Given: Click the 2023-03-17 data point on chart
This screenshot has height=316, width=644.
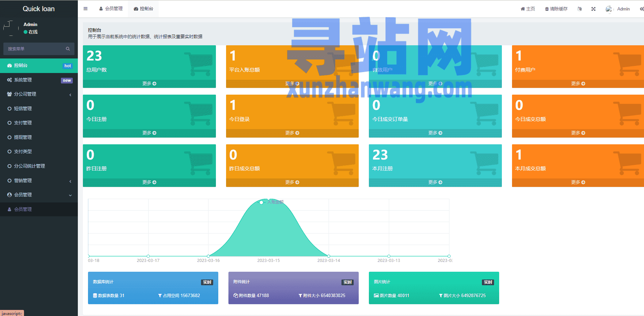Looking at the screenshot, I should [148, 256].
